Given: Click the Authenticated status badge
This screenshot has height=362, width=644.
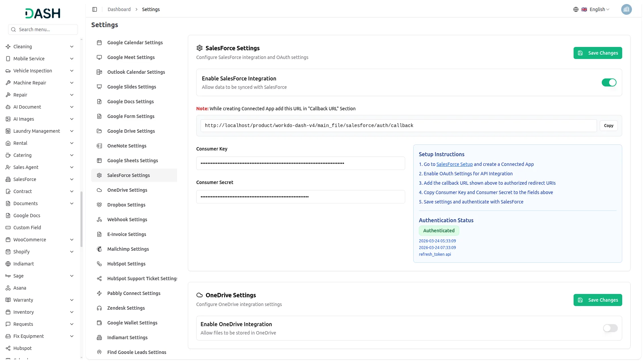Looking at the screenshot, I should click(x=439, y=231).
